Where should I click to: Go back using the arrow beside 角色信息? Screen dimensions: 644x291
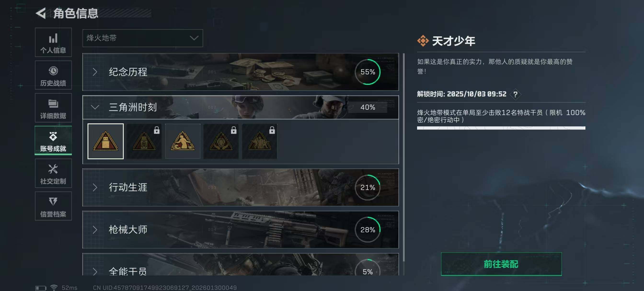point(41,13)
